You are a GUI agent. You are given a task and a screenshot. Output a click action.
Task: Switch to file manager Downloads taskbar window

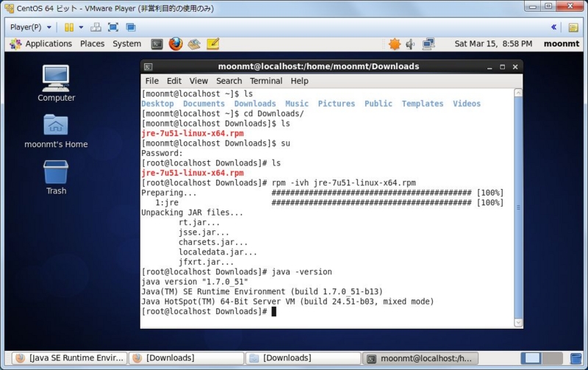pos(303,358)
